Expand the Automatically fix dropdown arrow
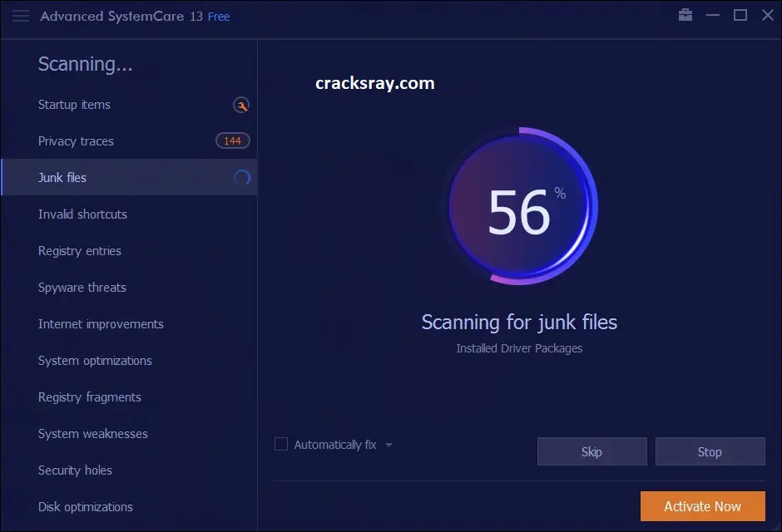 pyautogui.click(x=389, y=445)
